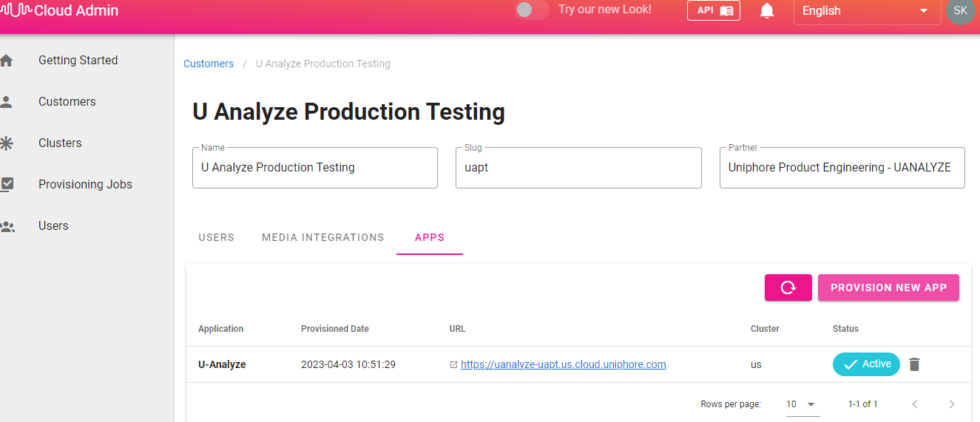The image size is (980, 422).
Task: Go to previous page of apps table
Action: [915, 404]
